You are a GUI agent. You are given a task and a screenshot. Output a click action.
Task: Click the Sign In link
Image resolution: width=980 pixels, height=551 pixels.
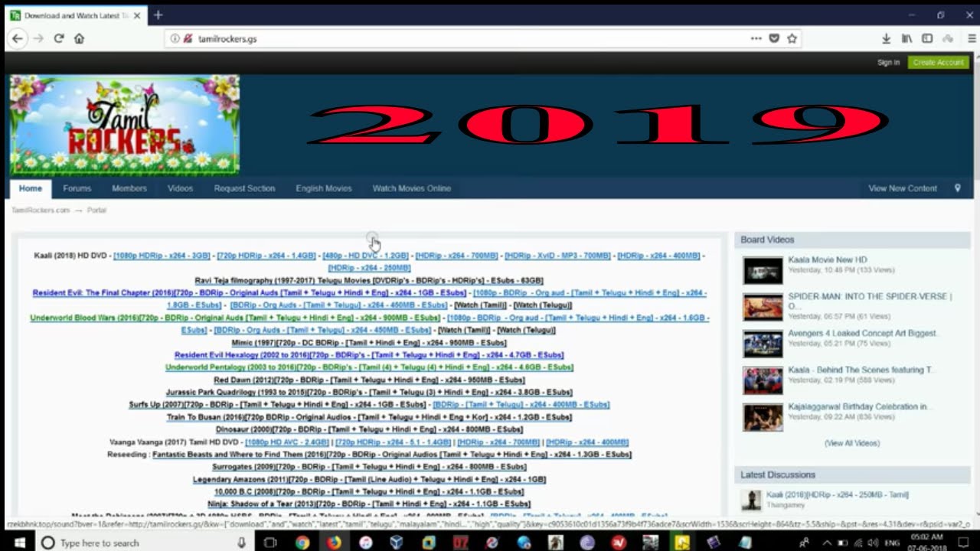pyautogui.click(x=888, y=63)
